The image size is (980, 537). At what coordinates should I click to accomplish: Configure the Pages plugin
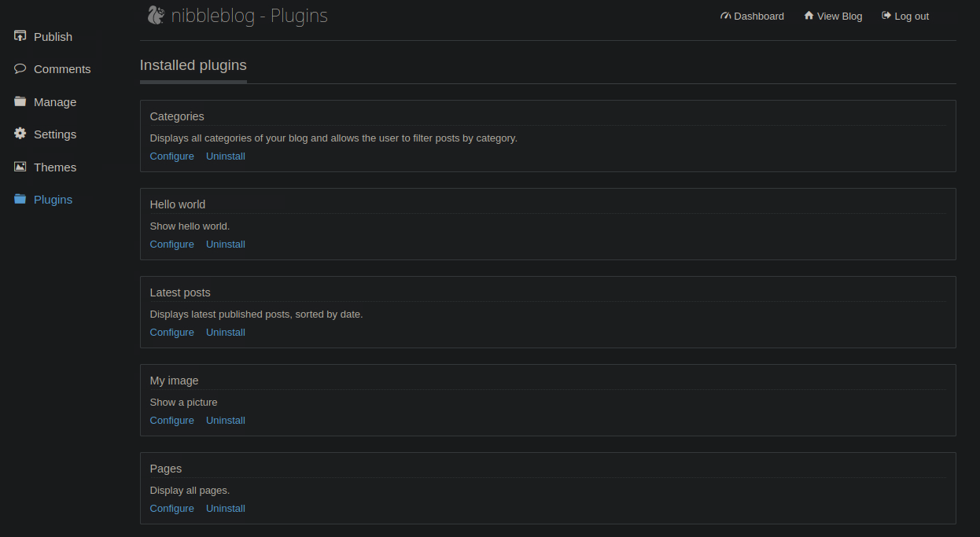click(171, 509)
